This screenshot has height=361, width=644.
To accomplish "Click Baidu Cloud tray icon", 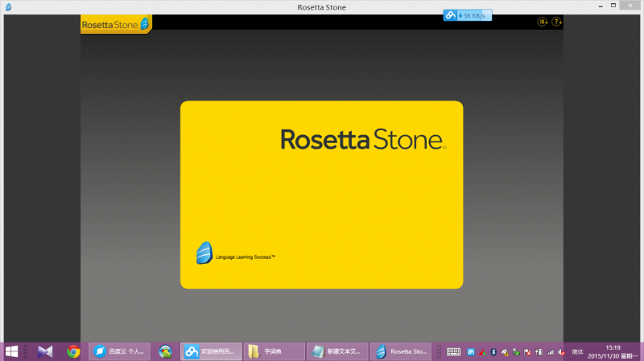I will (471, 352).
